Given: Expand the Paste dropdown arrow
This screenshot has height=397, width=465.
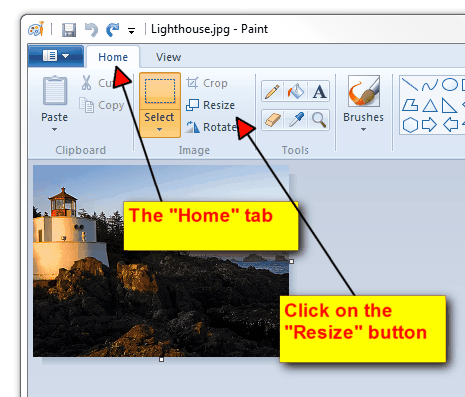Looking at the screenshot, I should coord(54,130).
